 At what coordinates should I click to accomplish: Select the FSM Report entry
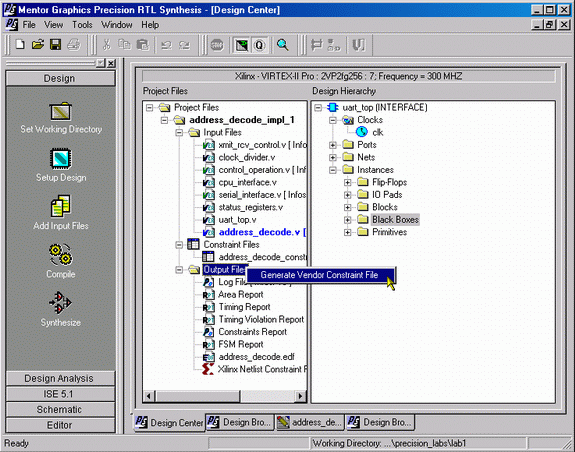(241, 344)
